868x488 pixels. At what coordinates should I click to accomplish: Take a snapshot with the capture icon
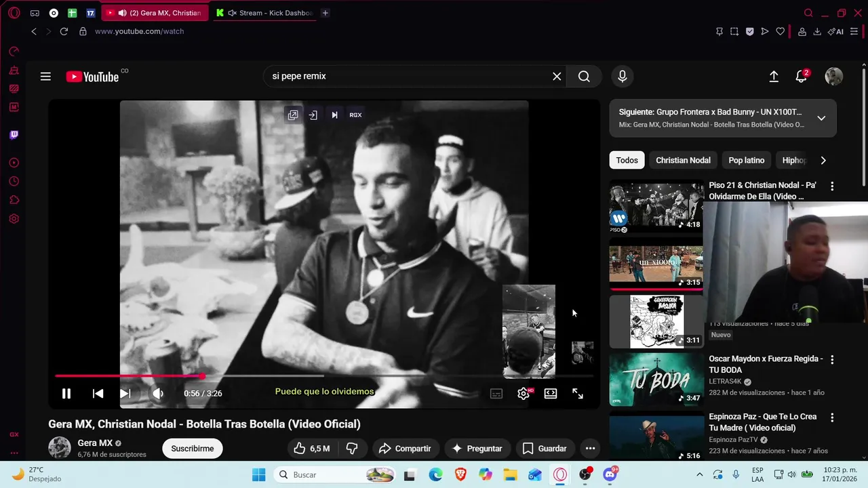[734, 31]
